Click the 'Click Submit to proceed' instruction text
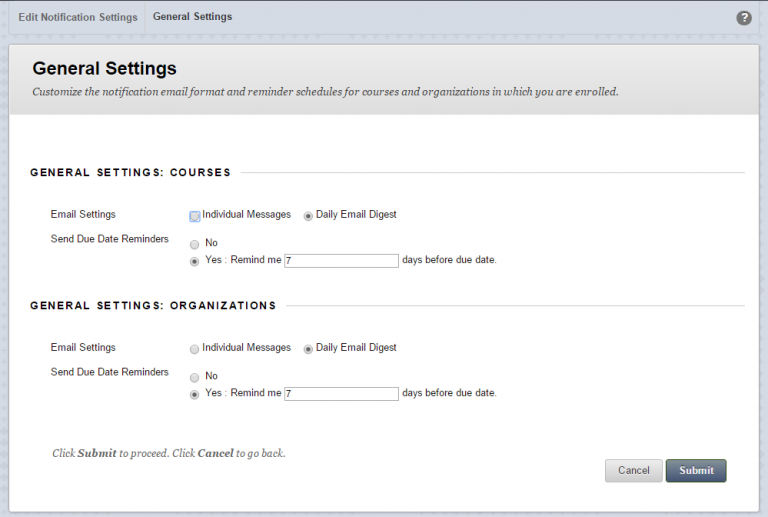 (169, 453)
